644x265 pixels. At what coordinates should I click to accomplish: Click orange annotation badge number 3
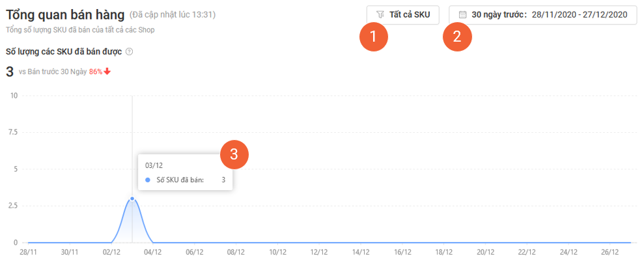(234, 154)
